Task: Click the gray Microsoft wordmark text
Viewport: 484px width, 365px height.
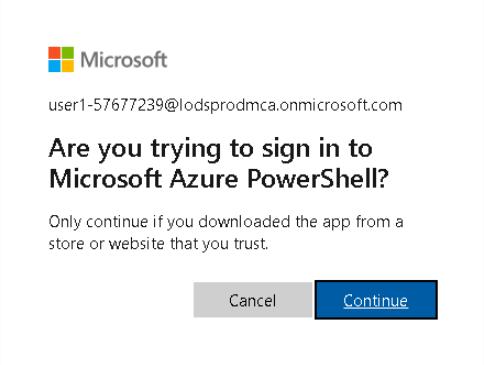Action: (124, 60)
